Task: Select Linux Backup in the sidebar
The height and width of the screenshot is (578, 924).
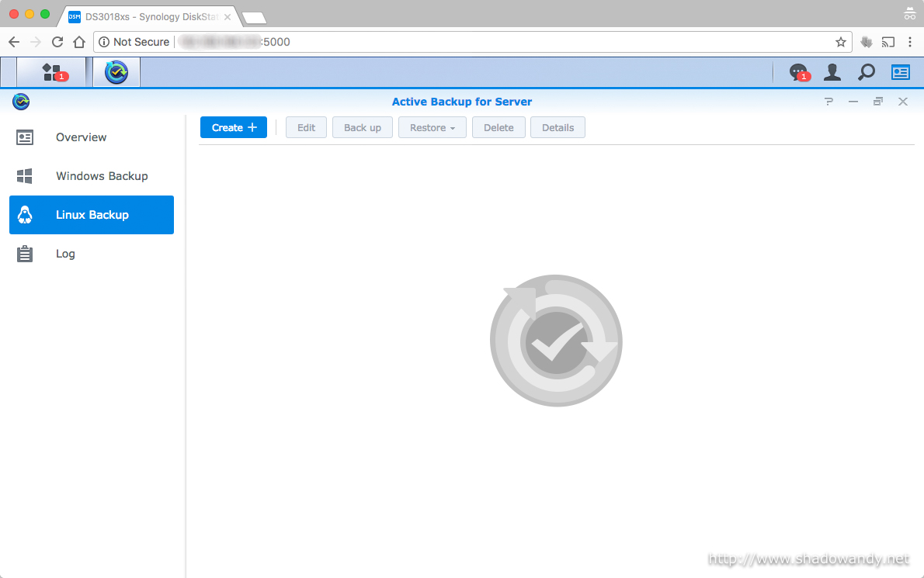Action: (92, 215)
